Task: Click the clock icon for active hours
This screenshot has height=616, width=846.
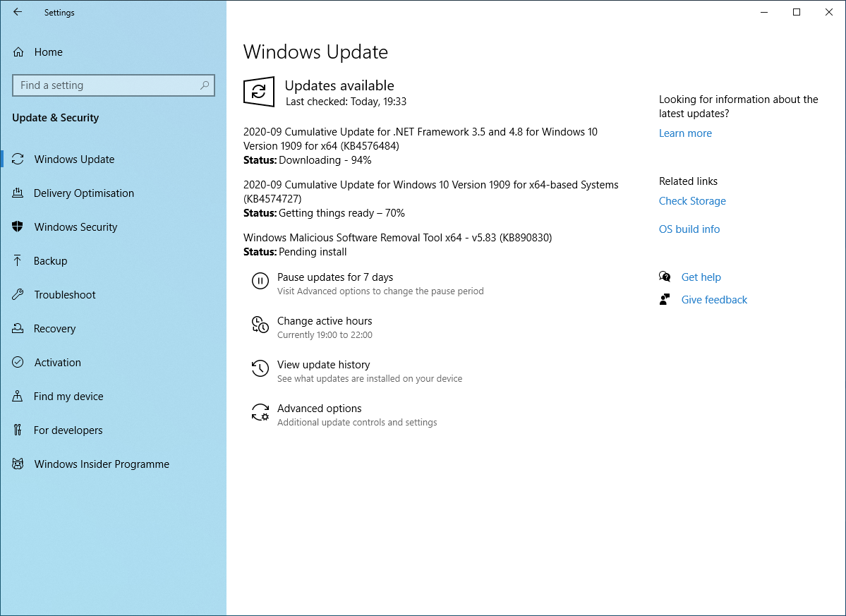Action: point(260,324)
